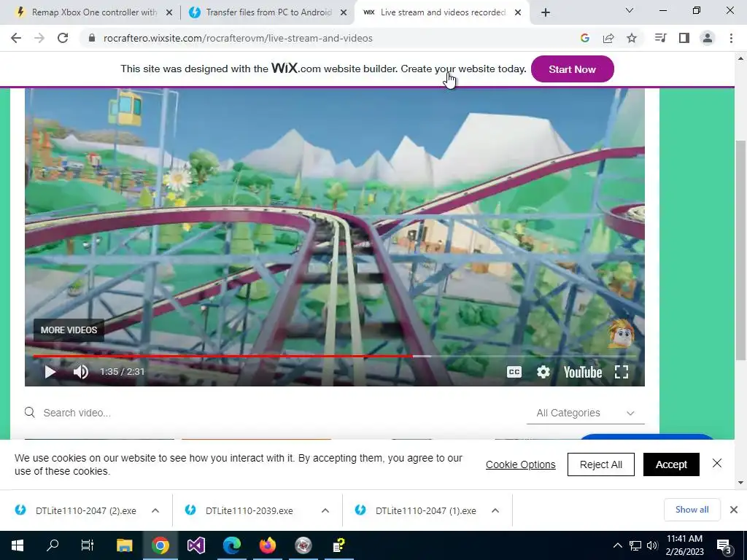Click Show all downloads
The width and height of the screenshot is (747, 560).
692,510
